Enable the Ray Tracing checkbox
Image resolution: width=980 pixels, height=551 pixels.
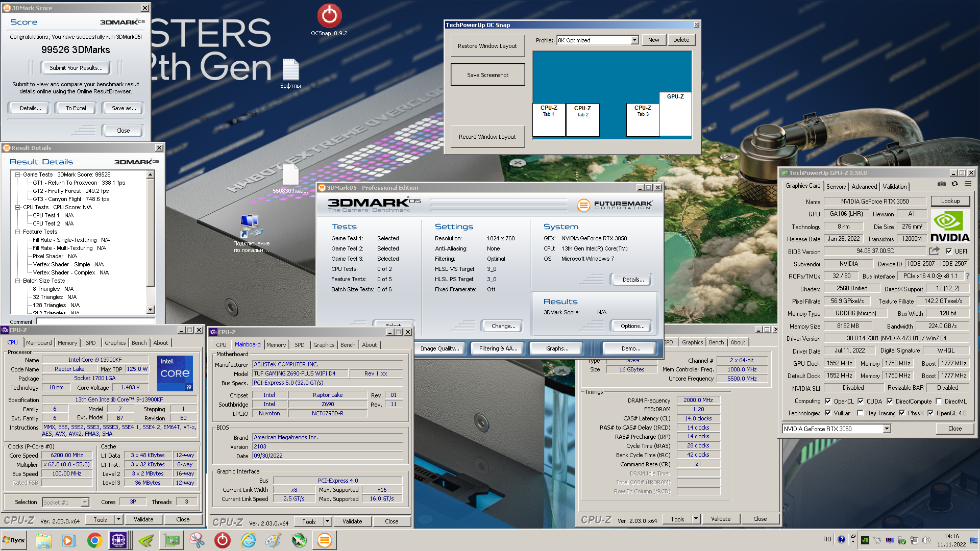coord(860,413)
